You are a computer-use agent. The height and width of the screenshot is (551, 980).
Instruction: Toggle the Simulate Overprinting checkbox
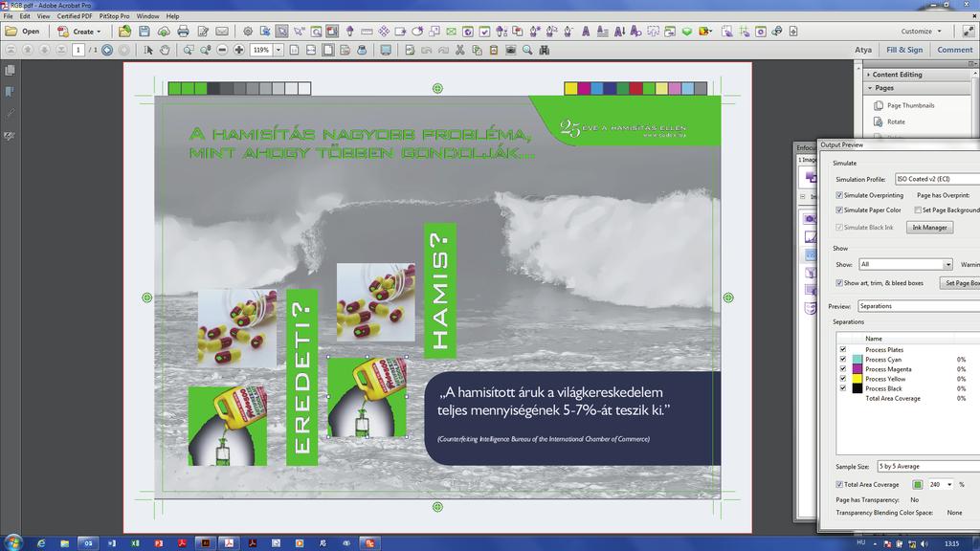[839, 195]
